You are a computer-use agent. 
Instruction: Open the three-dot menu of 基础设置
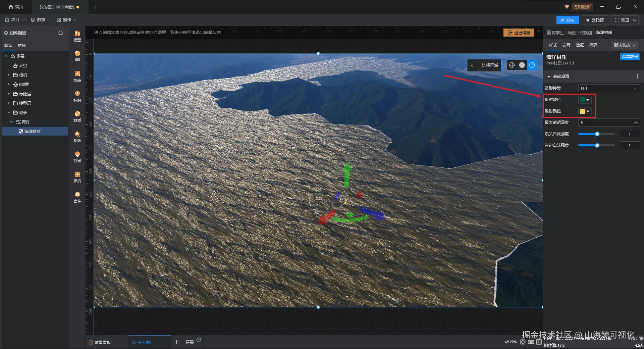point(637,77)
